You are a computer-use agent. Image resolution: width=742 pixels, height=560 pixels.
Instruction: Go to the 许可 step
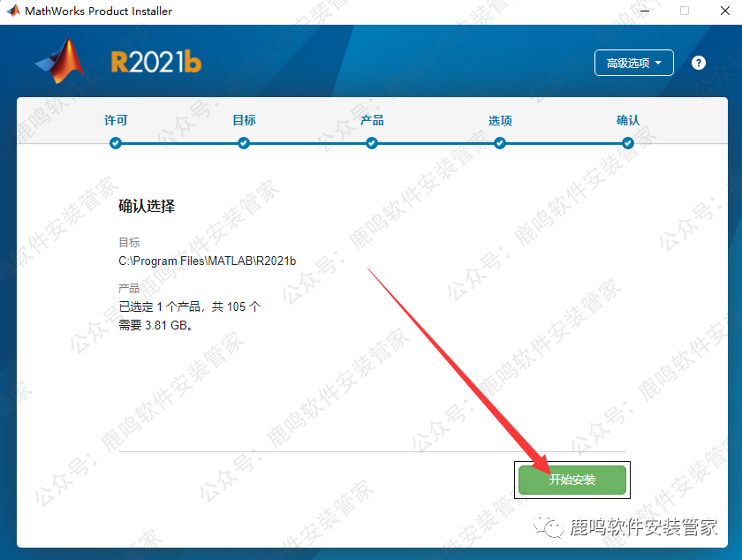click(116, 120)
